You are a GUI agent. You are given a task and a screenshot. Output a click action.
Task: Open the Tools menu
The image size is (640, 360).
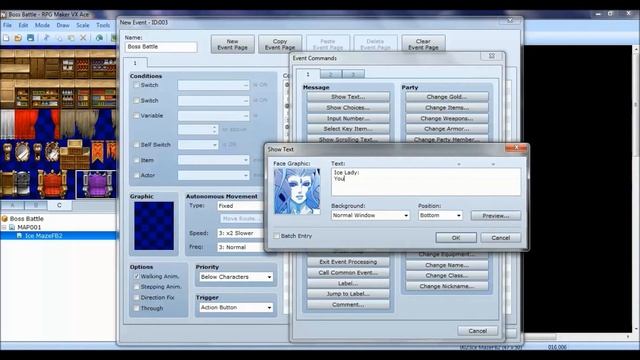(103, 25)
